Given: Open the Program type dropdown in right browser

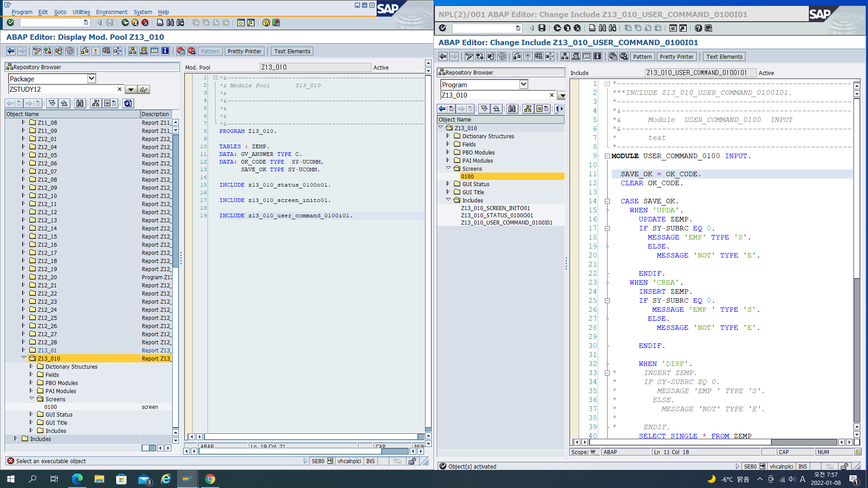Looking at the screenshot, I should coord(524,84).
